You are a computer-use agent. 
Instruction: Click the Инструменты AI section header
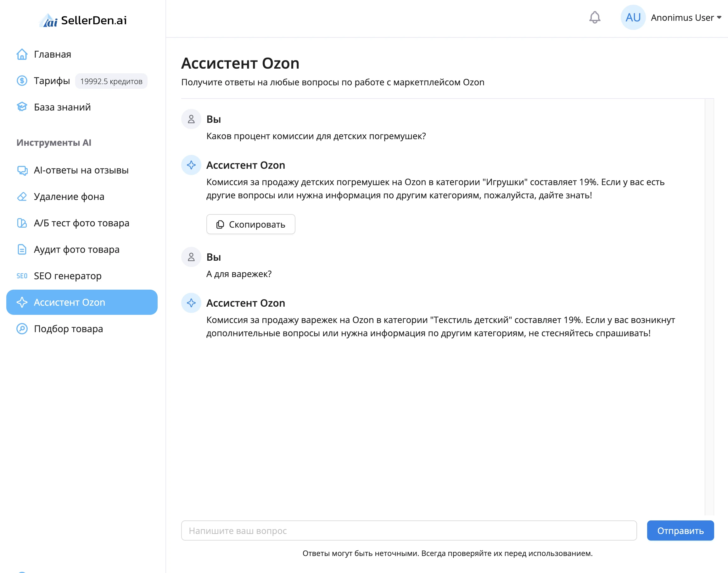[54, 143]
